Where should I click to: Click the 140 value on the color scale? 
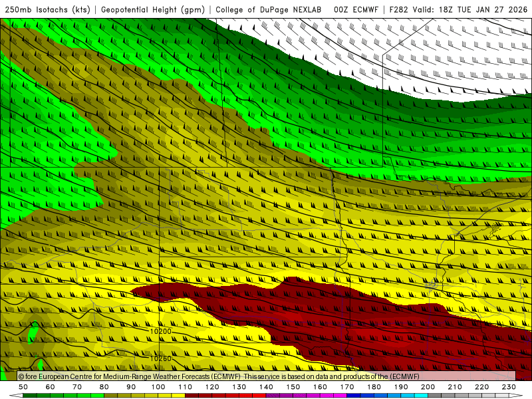coord(266,387)
